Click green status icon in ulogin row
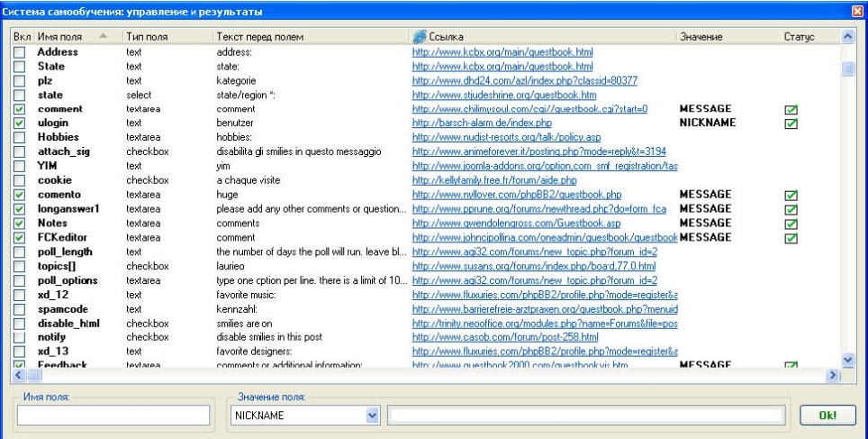The width and height of the screenshot is (868, 439). point(791,123)
